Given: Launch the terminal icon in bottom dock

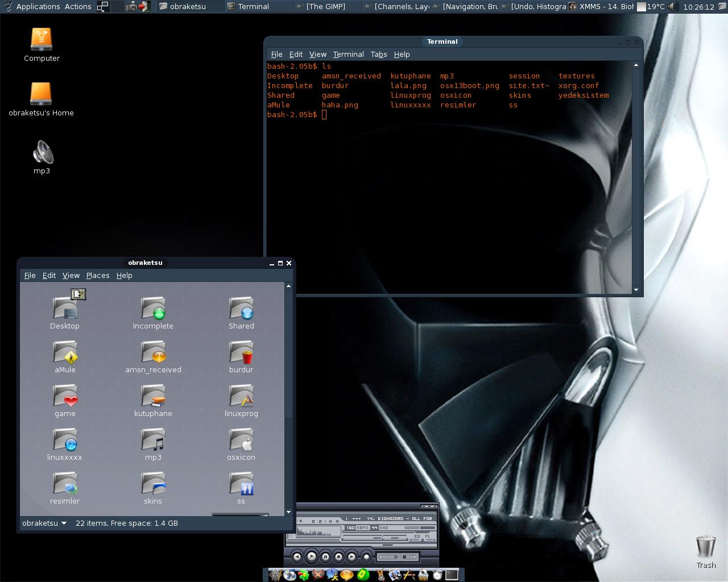Looking at the screenshot, I should pos(452,575).
